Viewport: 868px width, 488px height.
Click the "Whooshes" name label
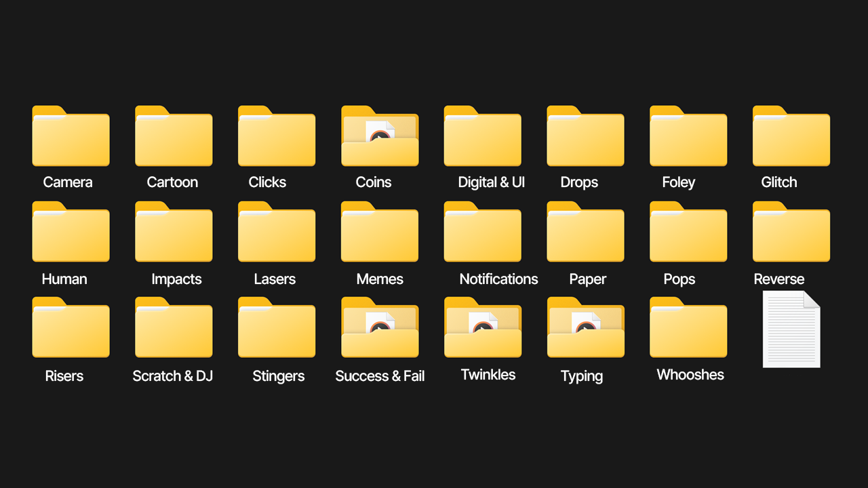(690, 375)
